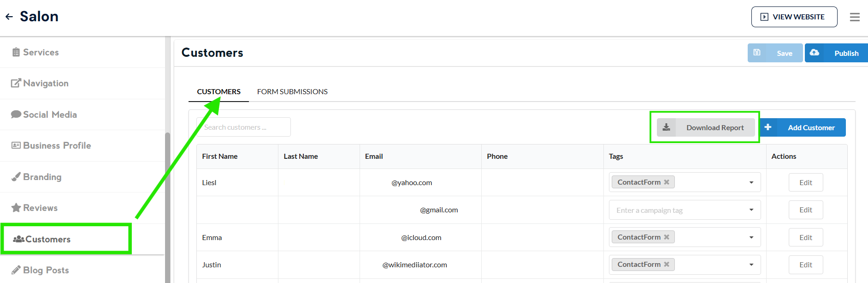Open the hamburger menu icon
Screen dimensions: 868x283
pyautogui.click(x=855, y=17)
